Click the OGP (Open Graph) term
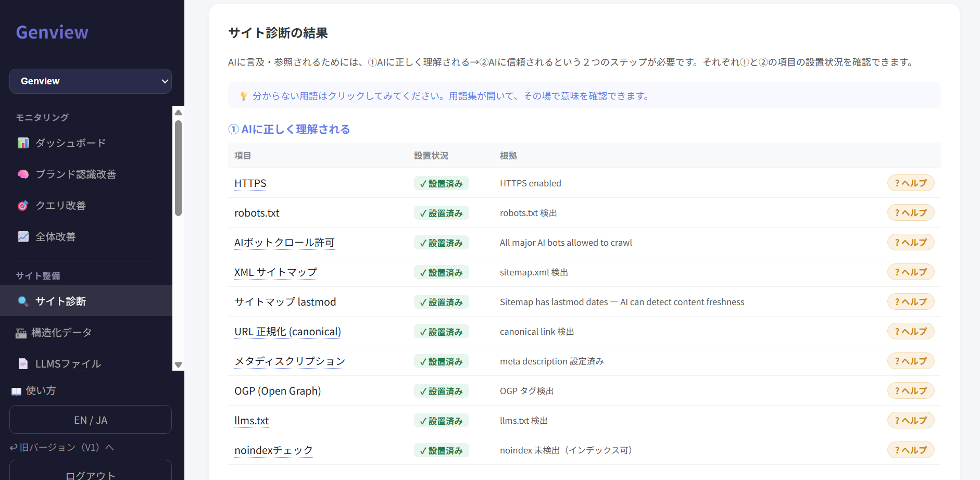The height and width of the screenshot is (480, 980). pyautogui.click(x=278, y=391)
